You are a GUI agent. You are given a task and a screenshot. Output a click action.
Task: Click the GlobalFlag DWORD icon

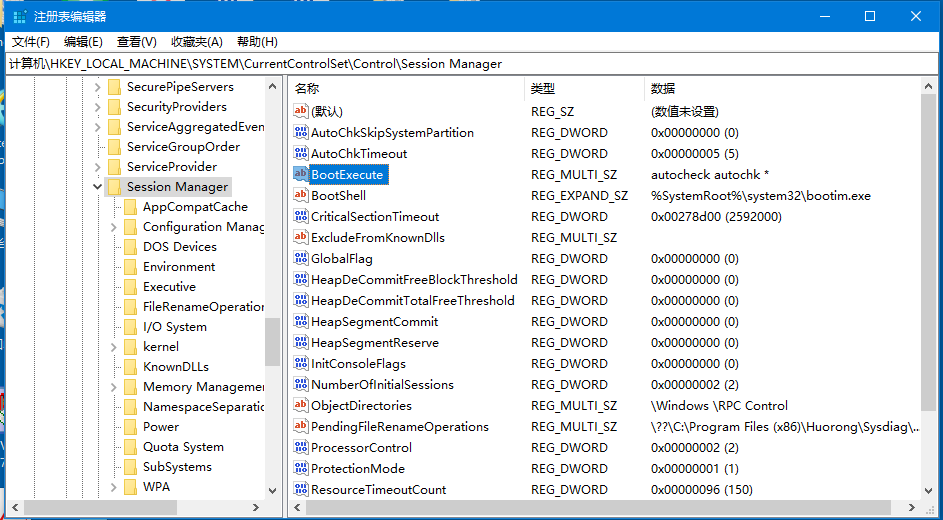click(x=301, y=258)
